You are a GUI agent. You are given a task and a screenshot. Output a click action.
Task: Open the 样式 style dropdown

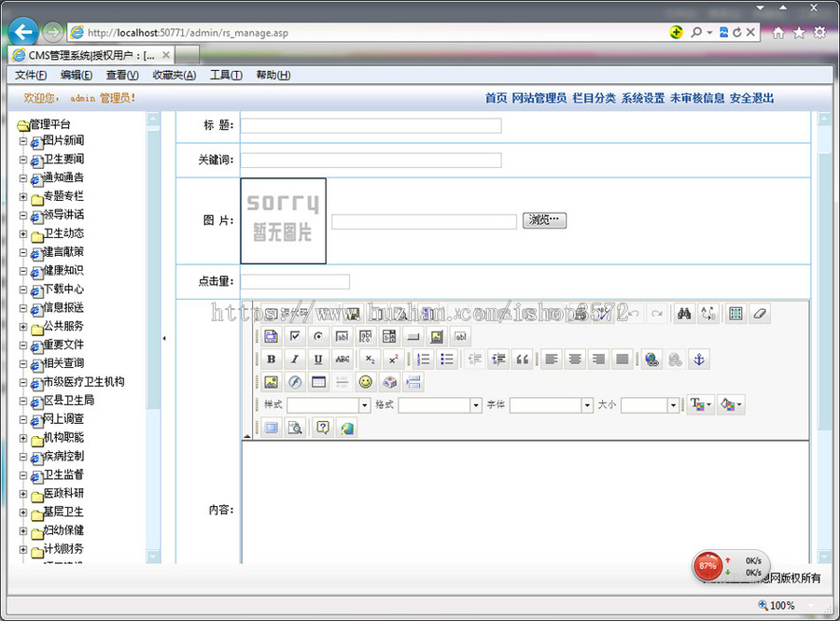coord(329,405)
